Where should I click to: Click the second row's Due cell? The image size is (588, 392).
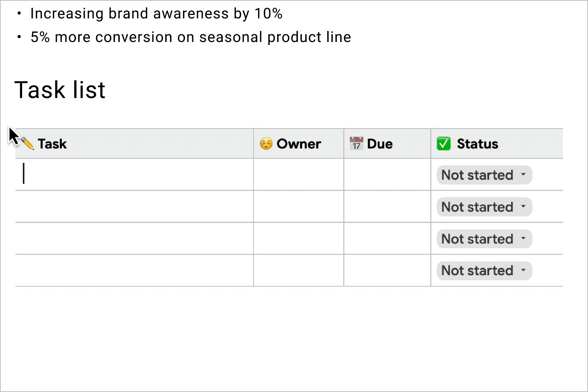tap(387, 207)
